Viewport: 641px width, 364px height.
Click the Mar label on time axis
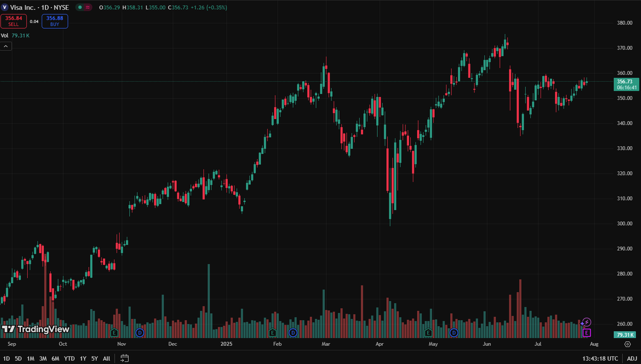pos(325,344)
